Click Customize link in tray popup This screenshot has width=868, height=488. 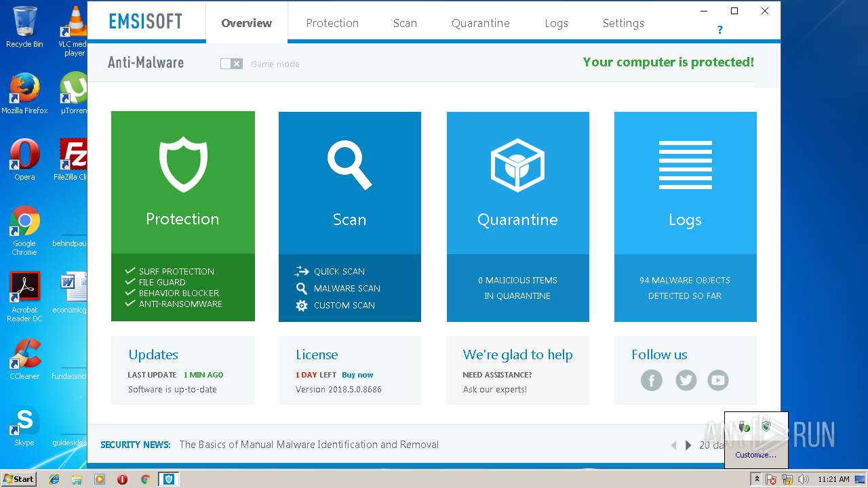coord(755,455)
